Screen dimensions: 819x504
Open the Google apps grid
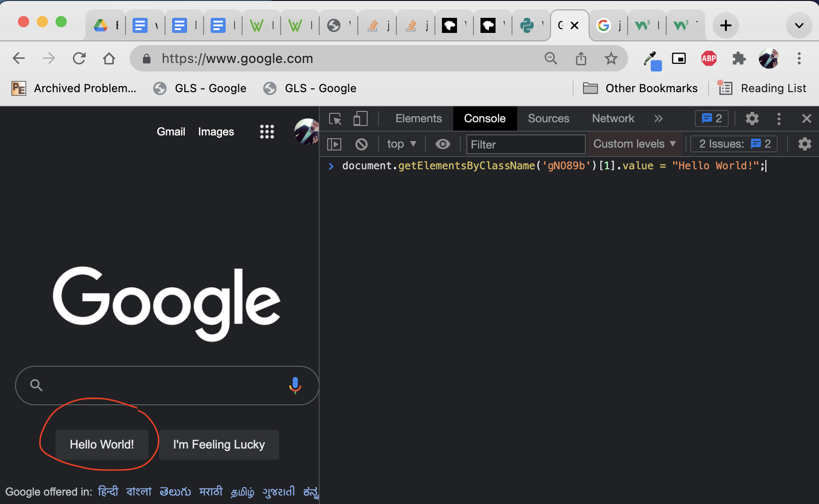click(x=267, y=132)
